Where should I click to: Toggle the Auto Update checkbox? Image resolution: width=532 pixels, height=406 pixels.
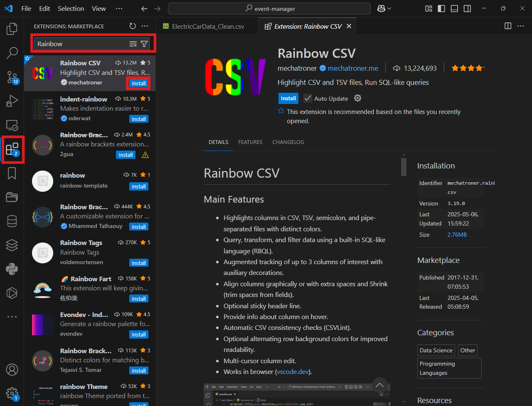pyautogui.click(x=308, y=99)
